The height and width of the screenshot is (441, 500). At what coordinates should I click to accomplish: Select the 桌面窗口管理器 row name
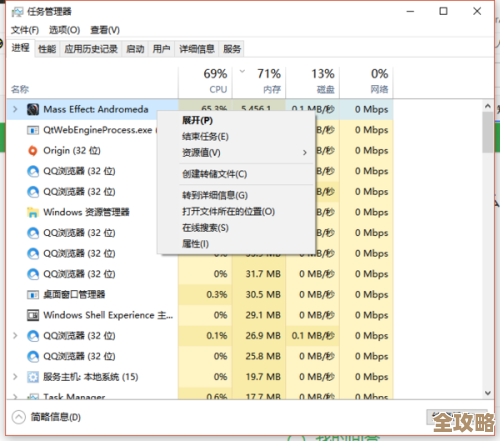click(74, 295)
